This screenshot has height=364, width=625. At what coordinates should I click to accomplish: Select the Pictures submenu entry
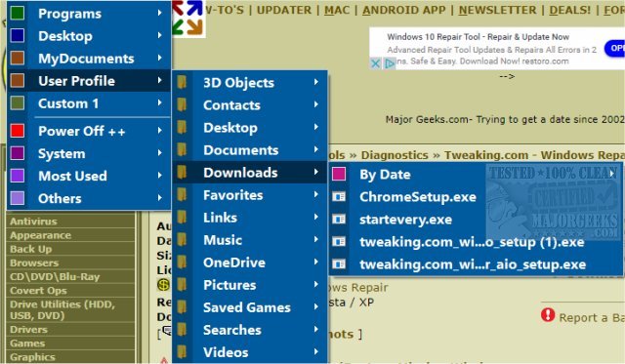[x=250, y=285]
